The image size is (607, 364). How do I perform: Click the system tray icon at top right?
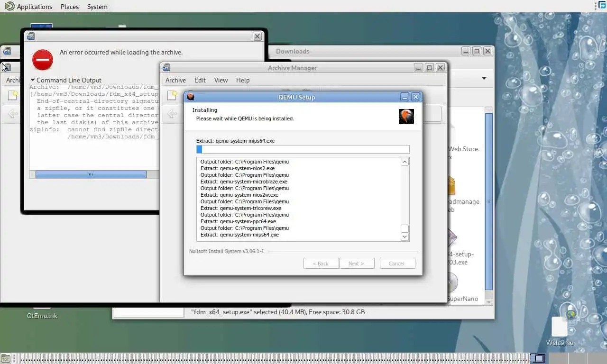tap(602, 5)
